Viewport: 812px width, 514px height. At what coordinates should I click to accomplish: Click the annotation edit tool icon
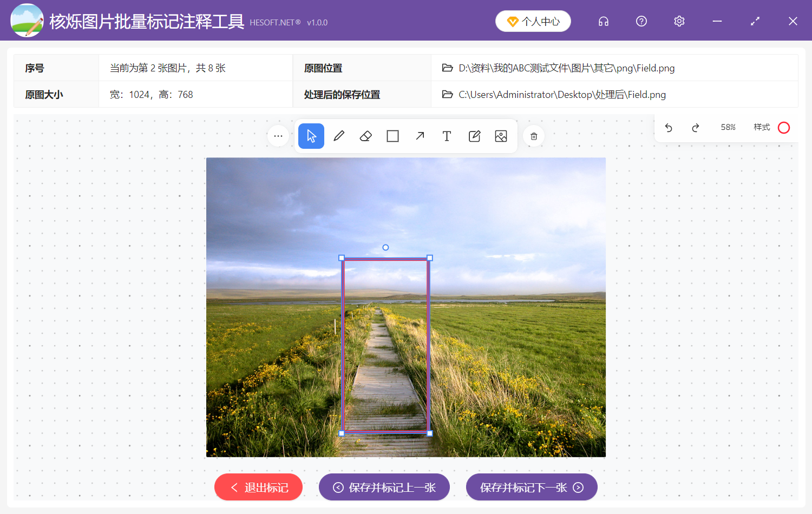[474, 136]
